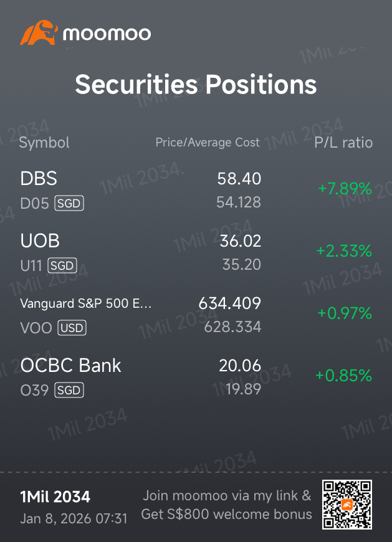The width and height of the screenshot is (392, 542).
Task: Click the UOB +2.33% P/L value
Action: 344,251
